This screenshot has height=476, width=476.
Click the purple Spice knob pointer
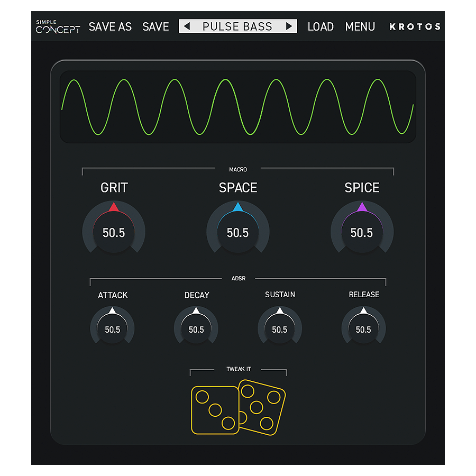coord(362,207)
